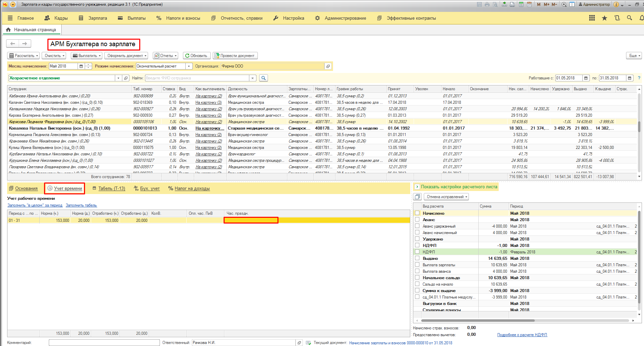Image resolution: width=644 pixels, height=346 pixels.
Task: Open the favorites star icon
Action: tap(604, 18)
